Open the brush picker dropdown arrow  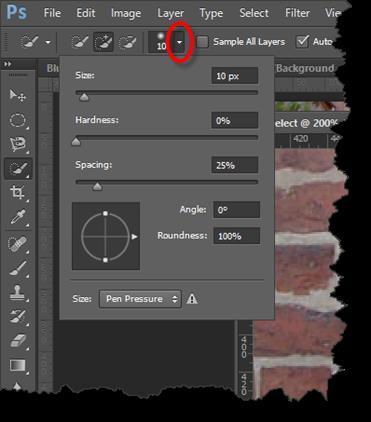180,42
